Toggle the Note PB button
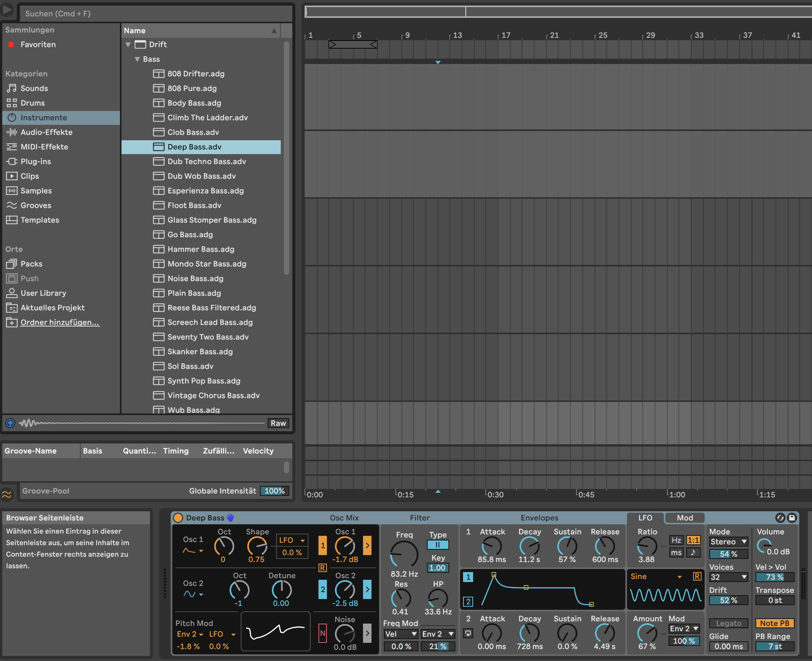The width and height of the screenshot is (812, 661). coord(775,623)
